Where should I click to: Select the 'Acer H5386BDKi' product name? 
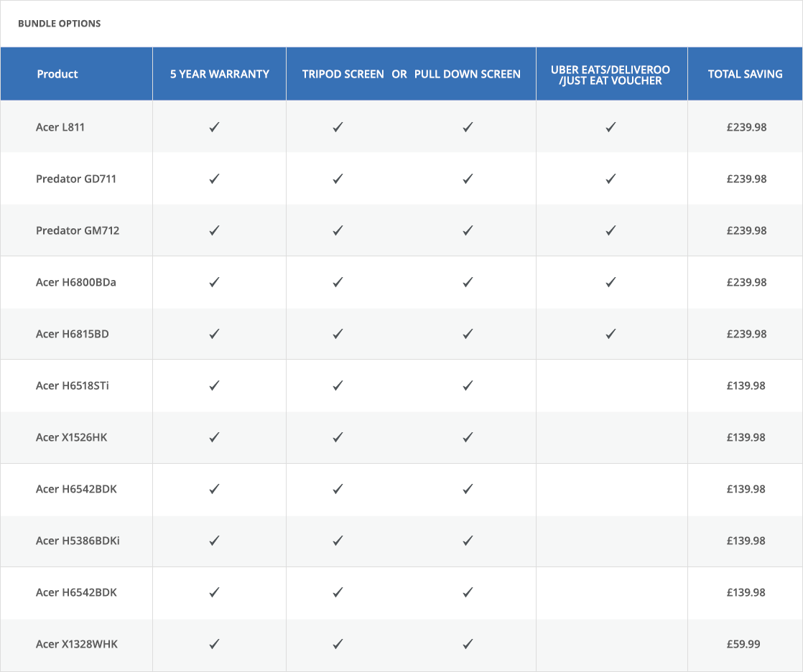point(78,541)
